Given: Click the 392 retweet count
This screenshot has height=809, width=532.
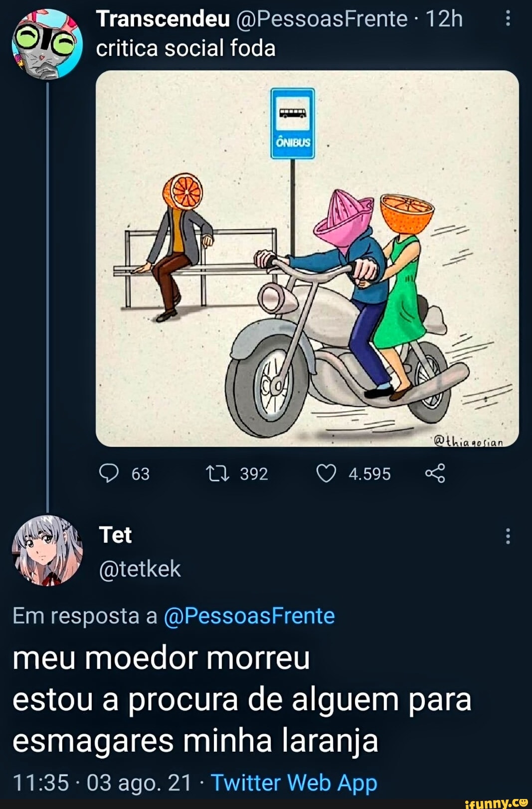Looking at the screenshot, I should (x=254, y=474).
